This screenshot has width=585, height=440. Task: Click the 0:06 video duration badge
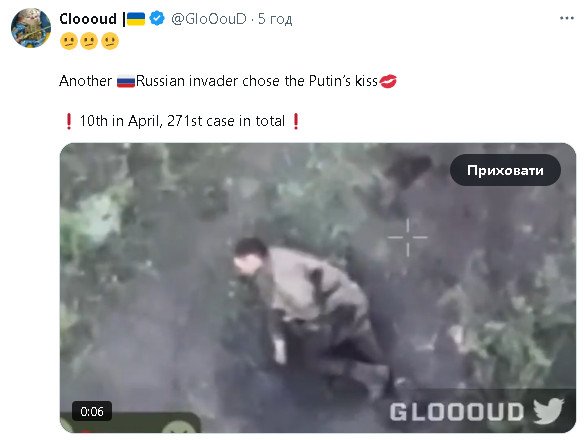click(x=92, y=411)
